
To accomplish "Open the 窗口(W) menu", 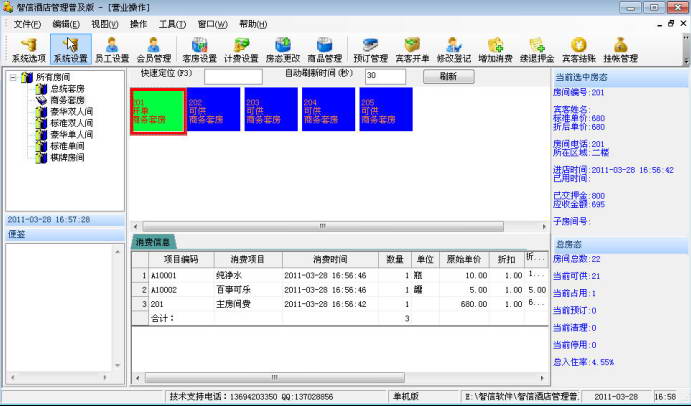I will coord(212,24).
